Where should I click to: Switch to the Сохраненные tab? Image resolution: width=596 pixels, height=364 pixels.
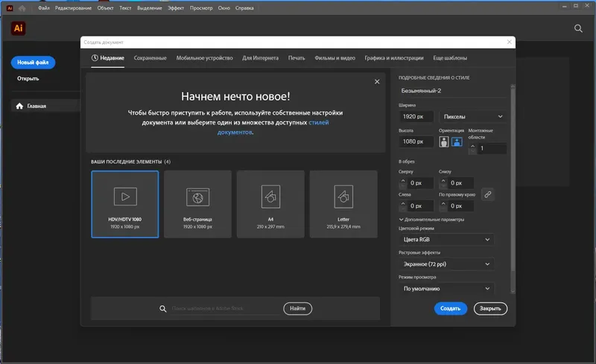(150, 58)
